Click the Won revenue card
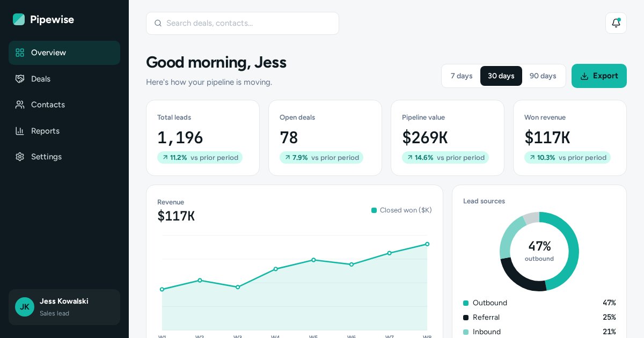 570,138
